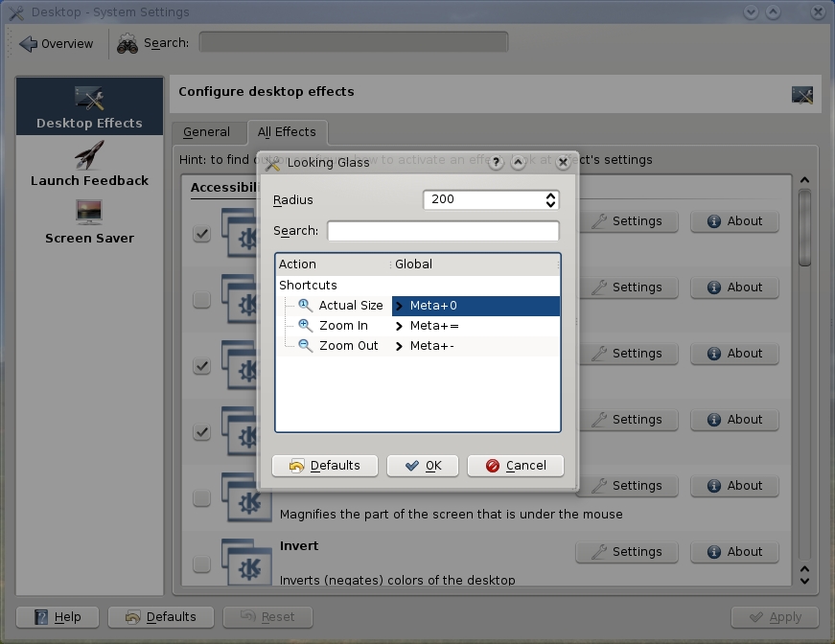Open the Desktop Effects module icon

pos(89,98)
